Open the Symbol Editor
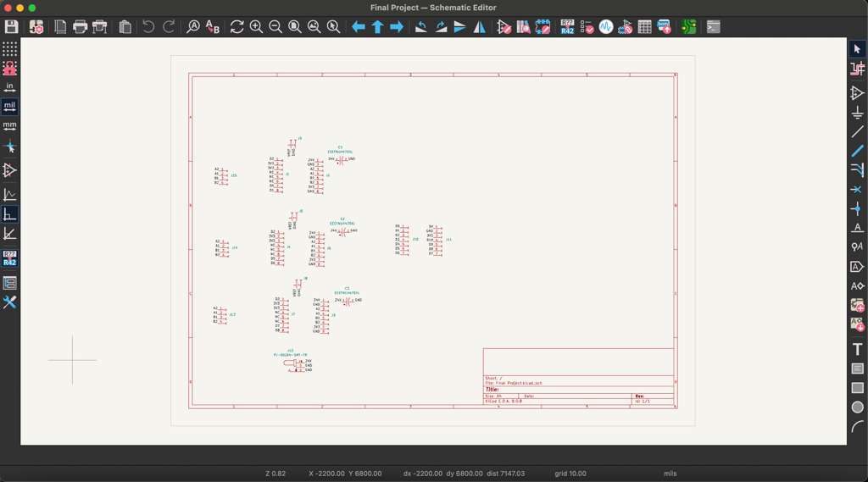Viewport: 868px width, 482px height. coord(504,26)
